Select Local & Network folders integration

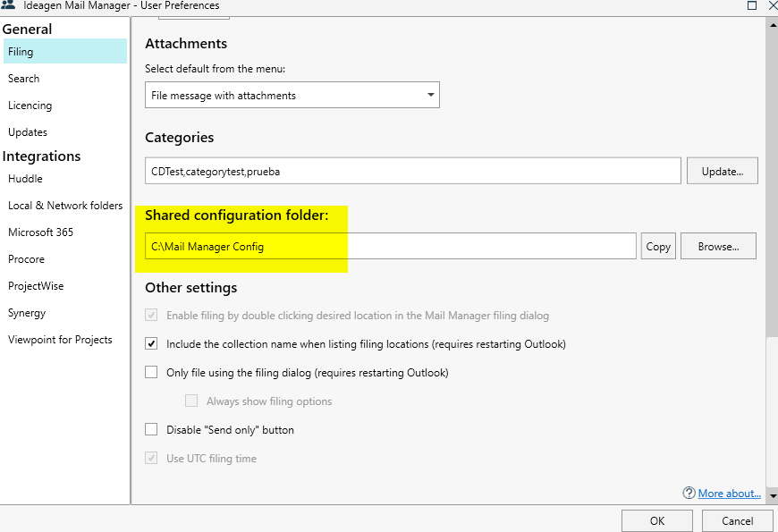[x=65, y=206]
